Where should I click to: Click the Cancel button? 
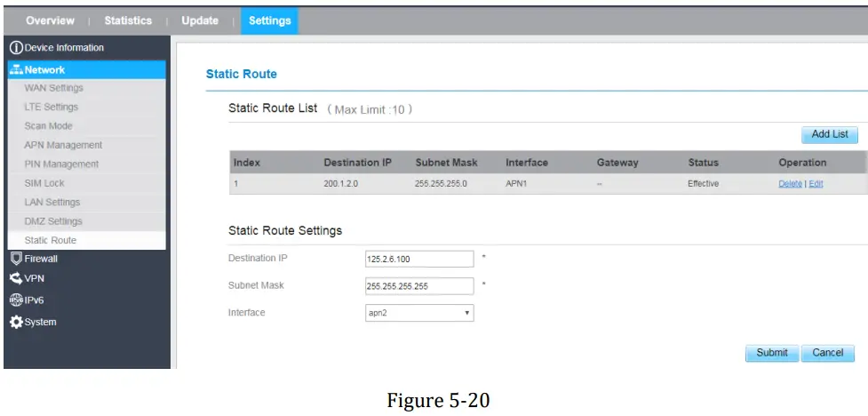[x=828, y=353]
